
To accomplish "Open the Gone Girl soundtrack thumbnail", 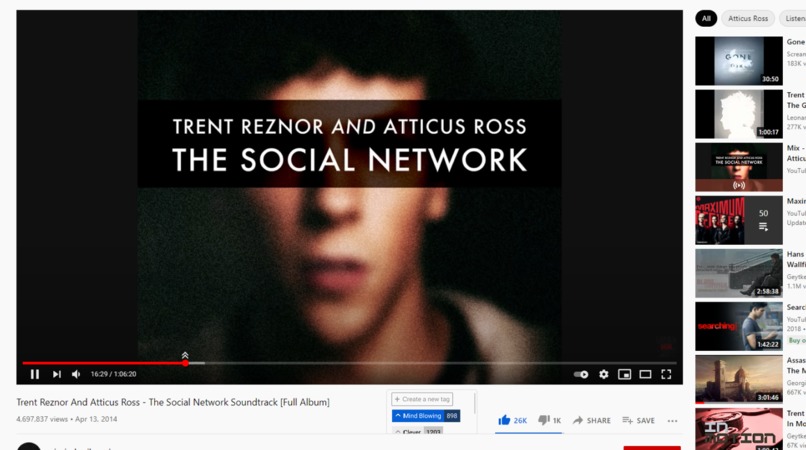I will [x=739, y=61].
